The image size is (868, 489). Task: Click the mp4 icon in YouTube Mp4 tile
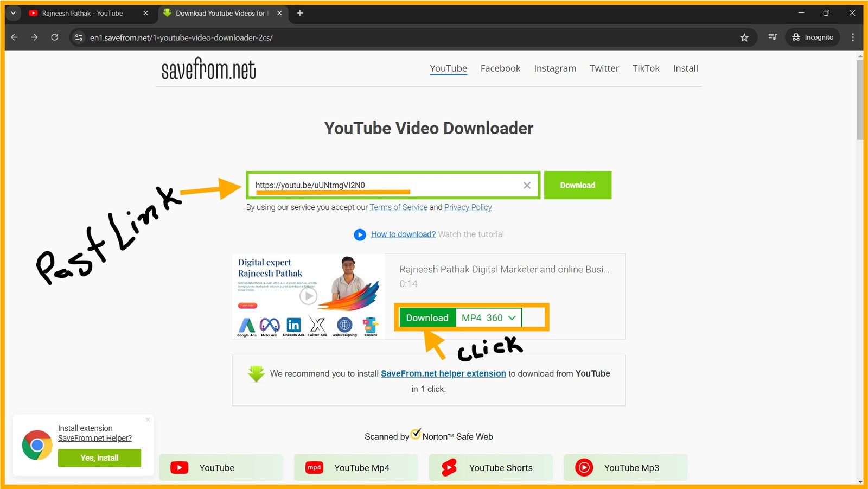[x=314, y=467]
